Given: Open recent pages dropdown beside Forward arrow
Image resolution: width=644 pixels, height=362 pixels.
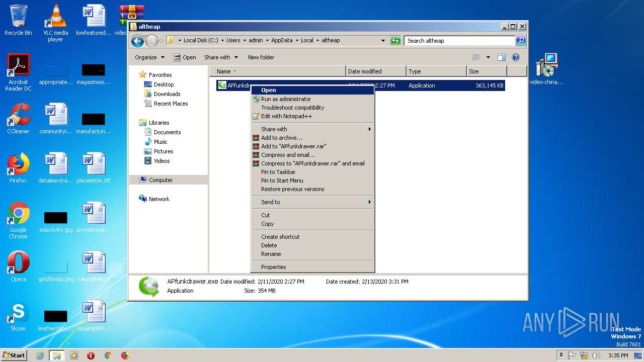Looking at the screenshot, I should tap(161, 41).
